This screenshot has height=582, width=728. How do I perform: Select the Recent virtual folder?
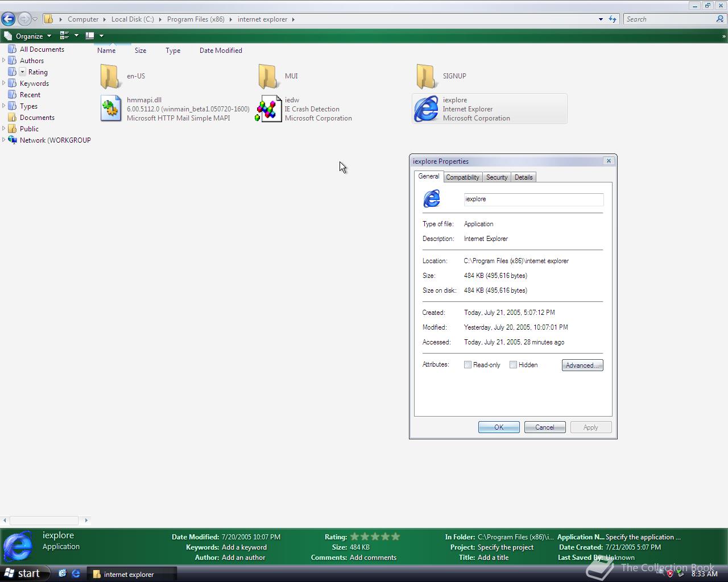(30, 95)
